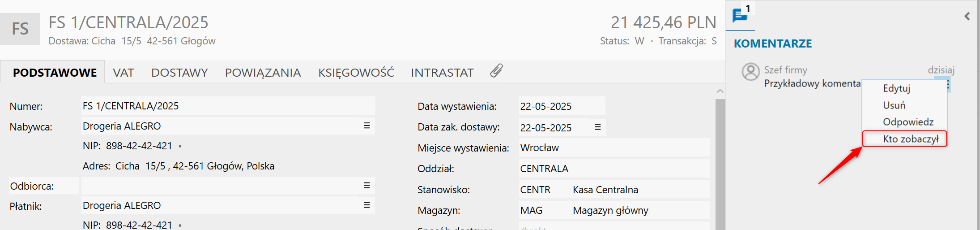
Task: Switch to the INTRASTAT tab
Action: (x=442, y=73)
